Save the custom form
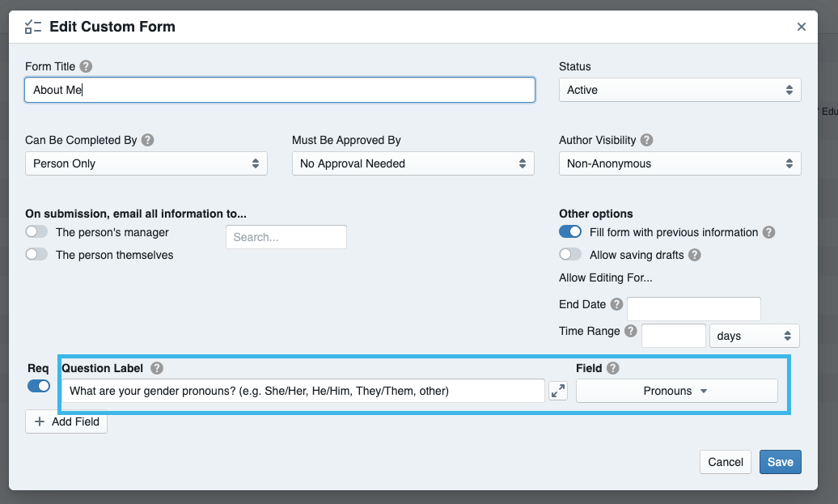This screenshot has height=504, width=838. pyautogui.click(x=780, y=462)
